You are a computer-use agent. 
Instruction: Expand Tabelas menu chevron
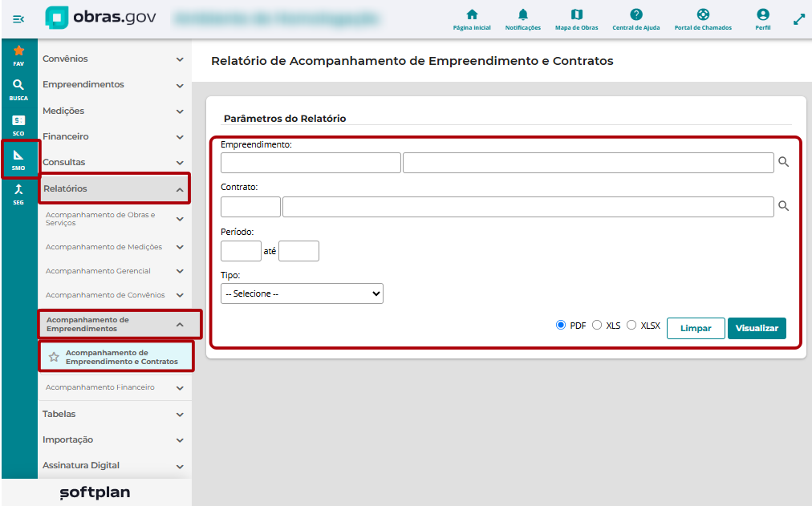pos(180,415)
